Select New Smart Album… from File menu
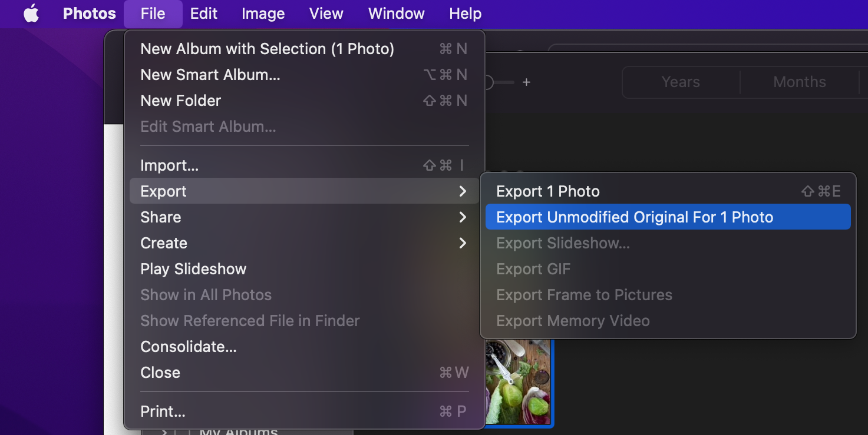The height and width of the screenshot is (435, 868). (304, 75)
